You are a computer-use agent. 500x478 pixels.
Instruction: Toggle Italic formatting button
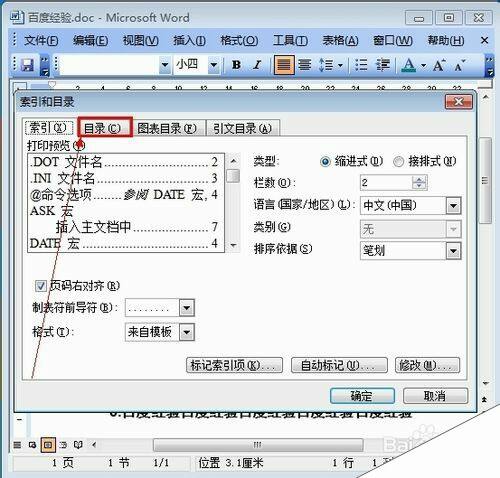257,65
